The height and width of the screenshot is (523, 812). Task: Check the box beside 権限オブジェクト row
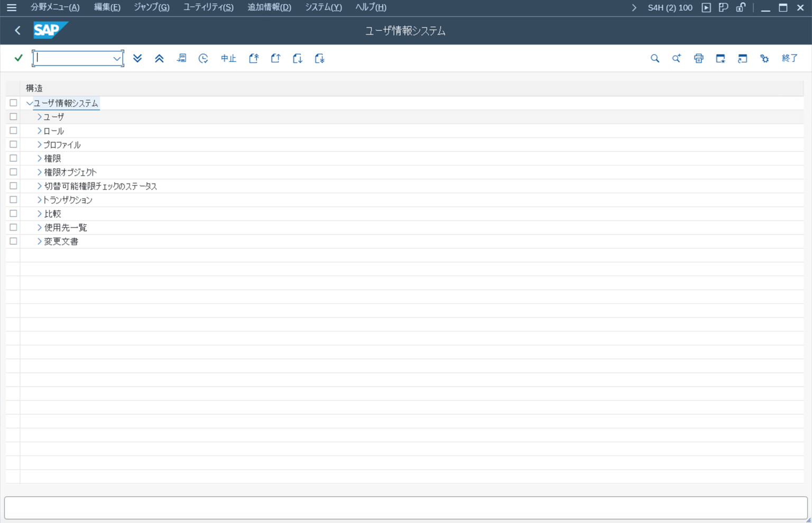[13, 172]
